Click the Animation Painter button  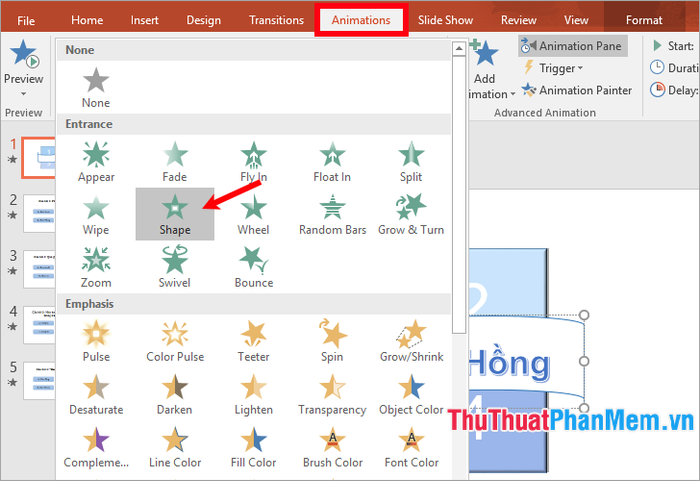point(577,90)
